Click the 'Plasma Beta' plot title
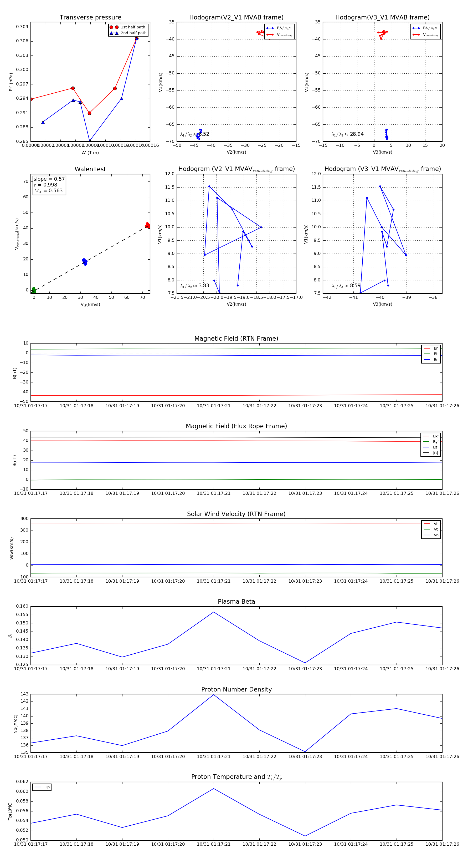The width and height of the screenshot is (473, 868). pyautogui.click(x=236, y=602)
